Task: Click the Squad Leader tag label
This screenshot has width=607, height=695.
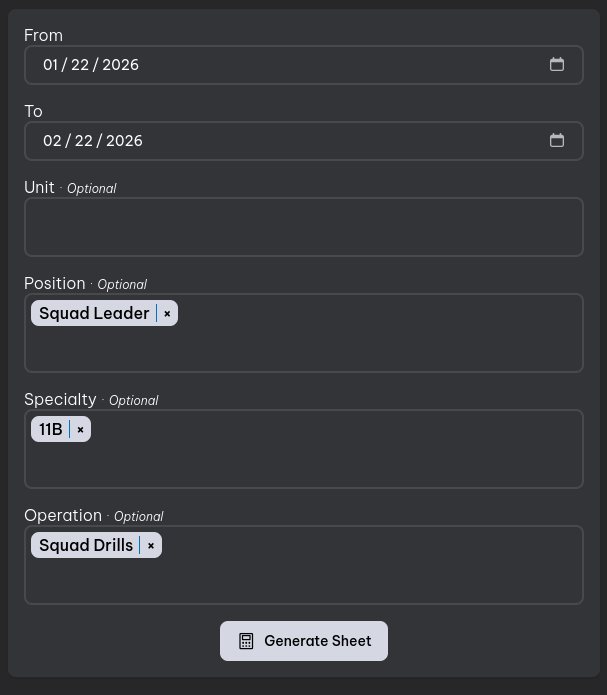Action: (94, 314)
